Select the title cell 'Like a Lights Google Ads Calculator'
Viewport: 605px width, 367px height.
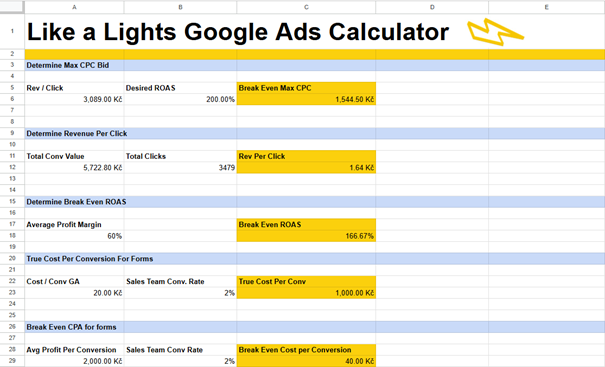[x=238, y=32]
